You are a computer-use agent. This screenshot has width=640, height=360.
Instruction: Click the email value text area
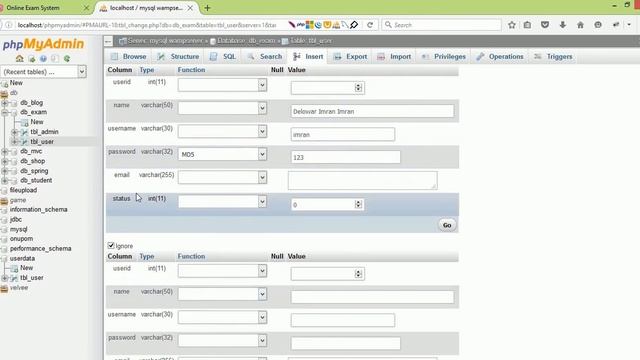pos(362,180)
